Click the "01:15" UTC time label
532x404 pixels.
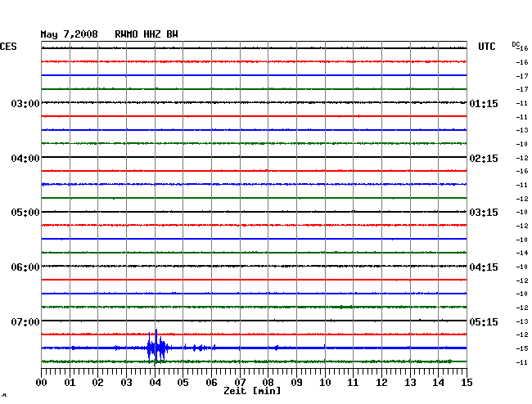(484, 103)
